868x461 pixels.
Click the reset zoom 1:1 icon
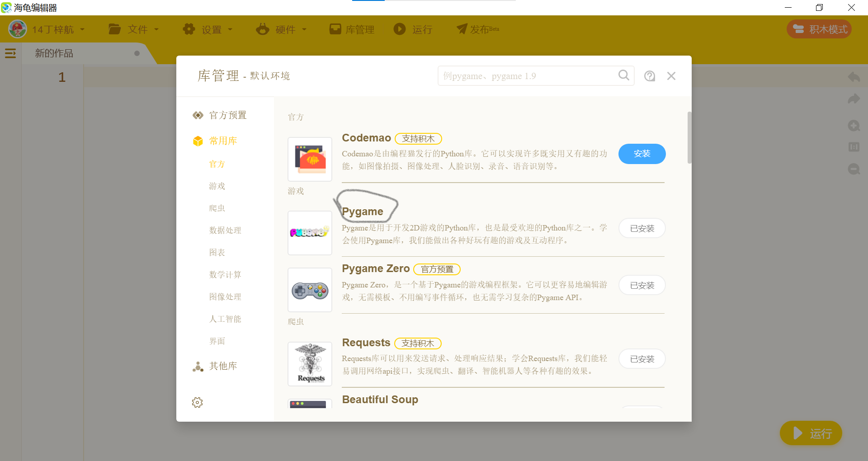(854, 147)
